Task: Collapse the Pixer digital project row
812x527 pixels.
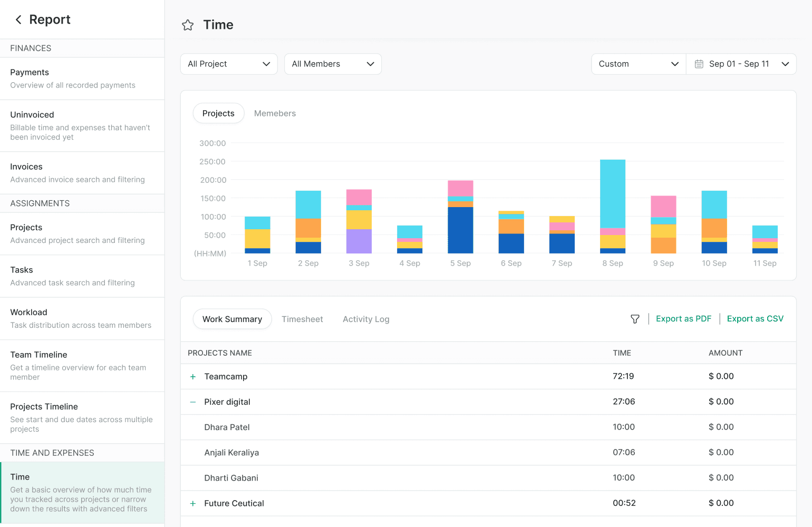Action: (x=193, y=402)
